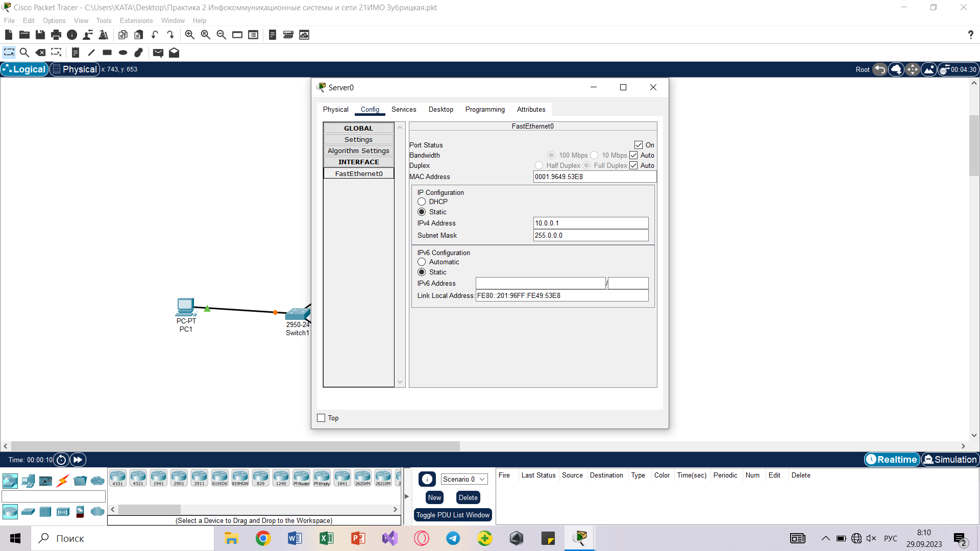Viewport: 980px width, 551px height.
Task: Click the horizontal workspace scrollbar
Action: [x=235, y=446]
